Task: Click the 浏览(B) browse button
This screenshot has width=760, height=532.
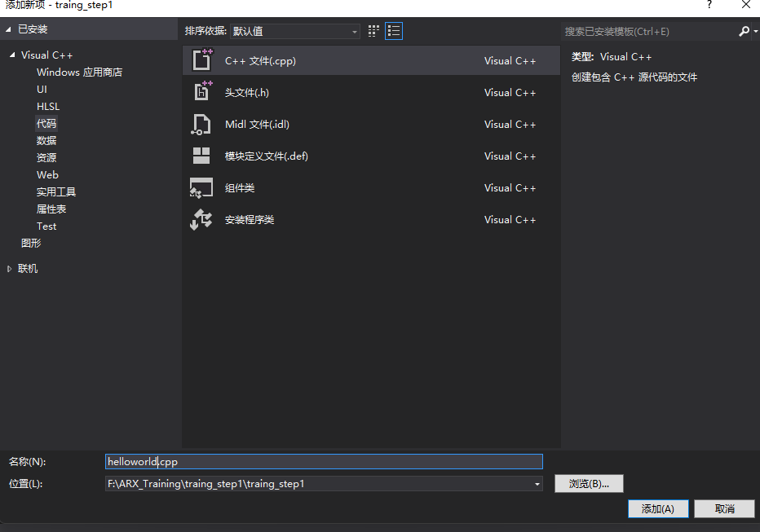Action: pos(589,483)
